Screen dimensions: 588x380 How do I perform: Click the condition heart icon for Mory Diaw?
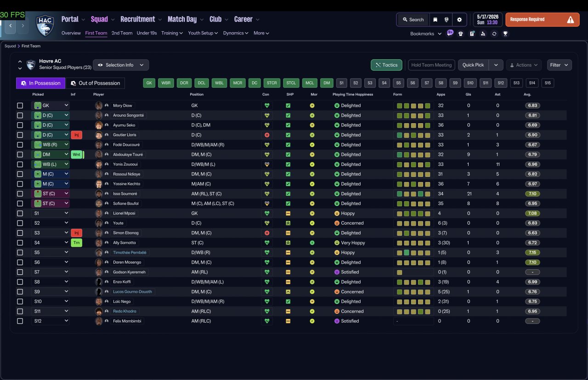point(266,106)
